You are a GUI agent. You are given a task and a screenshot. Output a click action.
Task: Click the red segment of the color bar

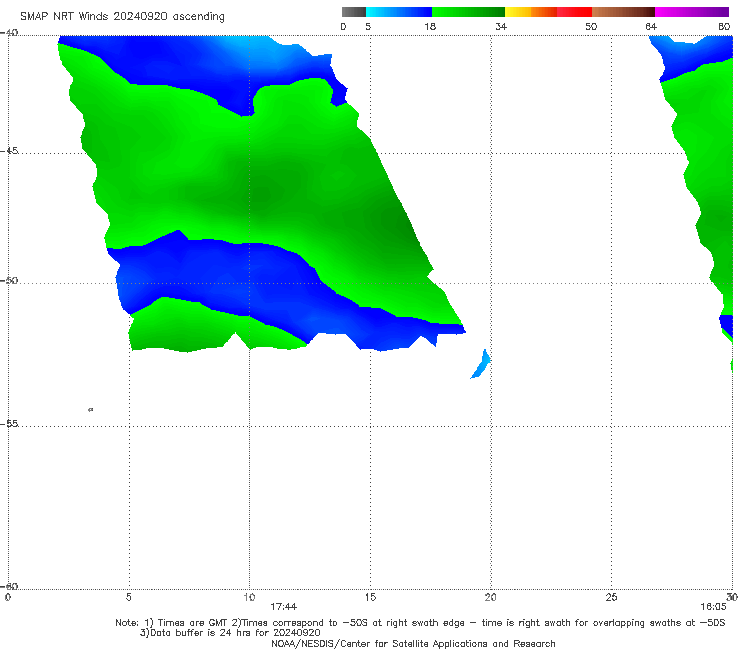574,12
